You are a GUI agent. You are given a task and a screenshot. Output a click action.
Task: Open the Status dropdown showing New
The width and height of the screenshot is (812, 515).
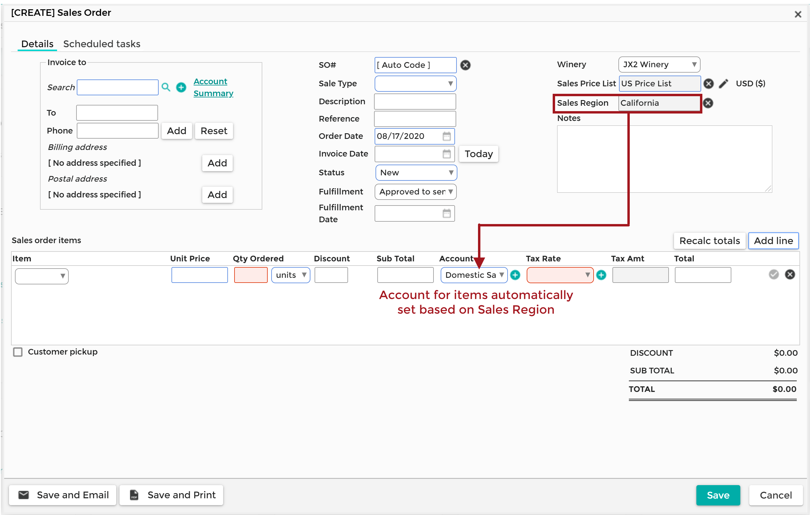(416, 173)
